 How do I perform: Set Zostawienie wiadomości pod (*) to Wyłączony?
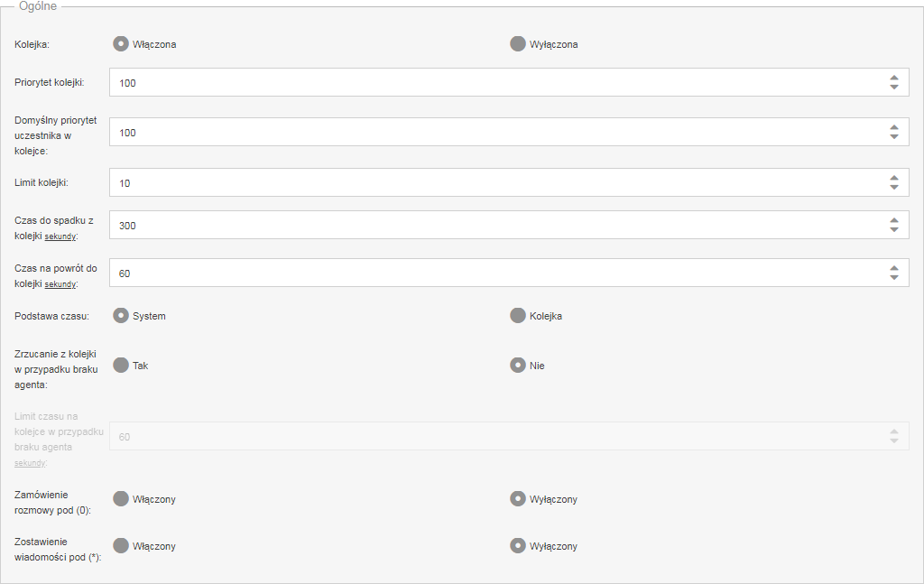pos(518,546)
